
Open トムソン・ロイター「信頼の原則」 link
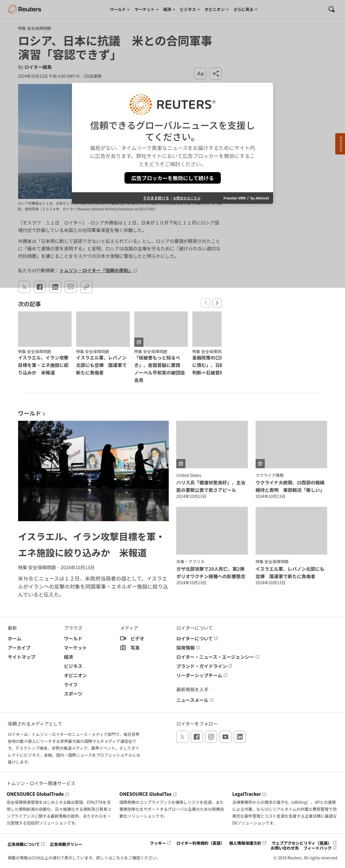point(98,271)
